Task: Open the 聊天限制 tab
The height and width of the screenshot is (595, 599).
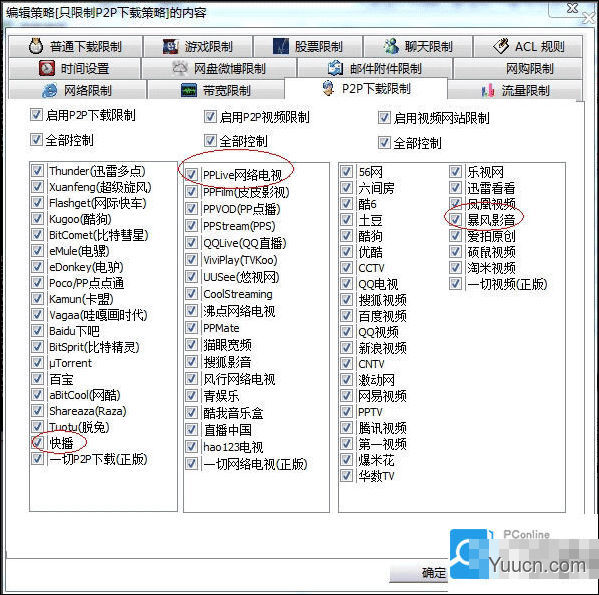Action: click(x=418, y=47)
